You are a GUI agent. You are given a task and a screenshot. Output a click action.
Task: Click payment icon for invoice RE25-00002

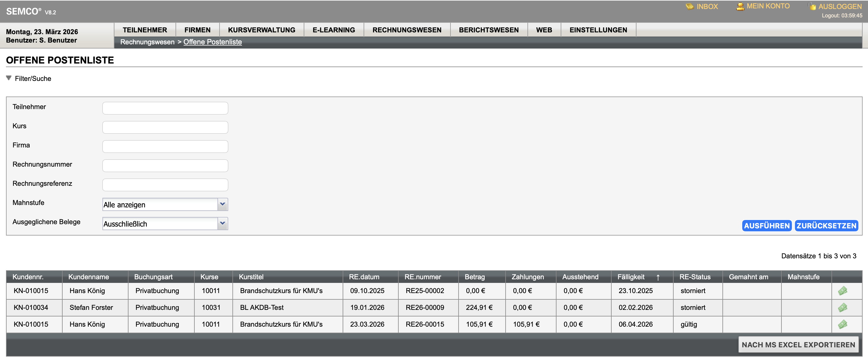click(842, 291)
